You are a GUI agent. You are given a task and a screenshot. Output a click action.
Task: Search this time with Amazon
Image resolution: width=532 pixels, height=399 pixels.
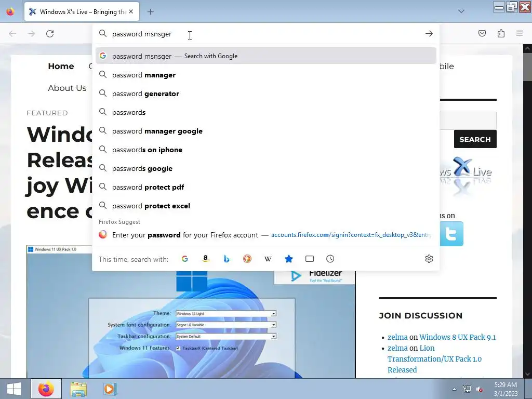(206, 259)
